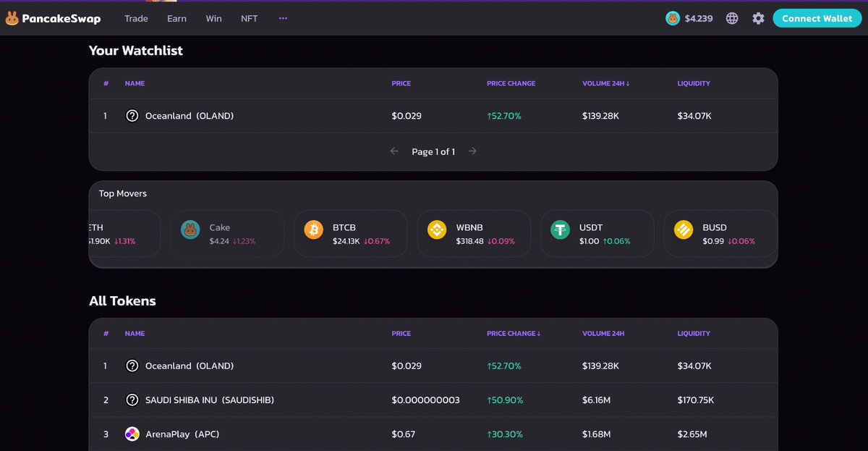Go to previous watchlist page arrow
This screenshot has height=451, width=868.
pyautogui.click(x=394, y=151)
